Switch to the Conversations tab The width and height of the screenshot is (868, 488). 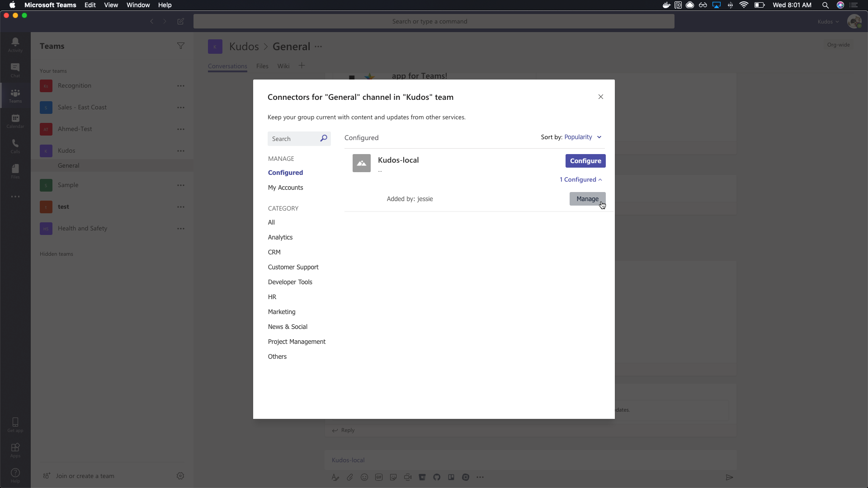(227, 66)
